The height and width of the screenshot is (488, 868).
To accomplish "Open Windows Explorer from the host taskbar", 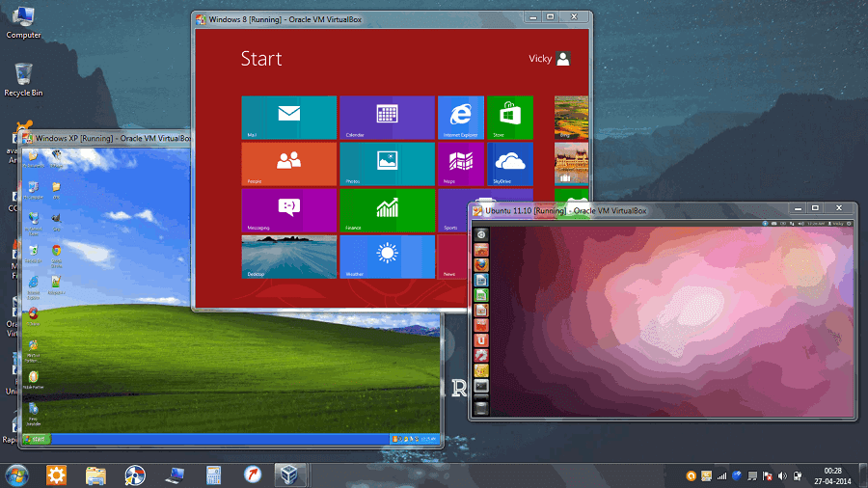I will click(x=95, y=475).
